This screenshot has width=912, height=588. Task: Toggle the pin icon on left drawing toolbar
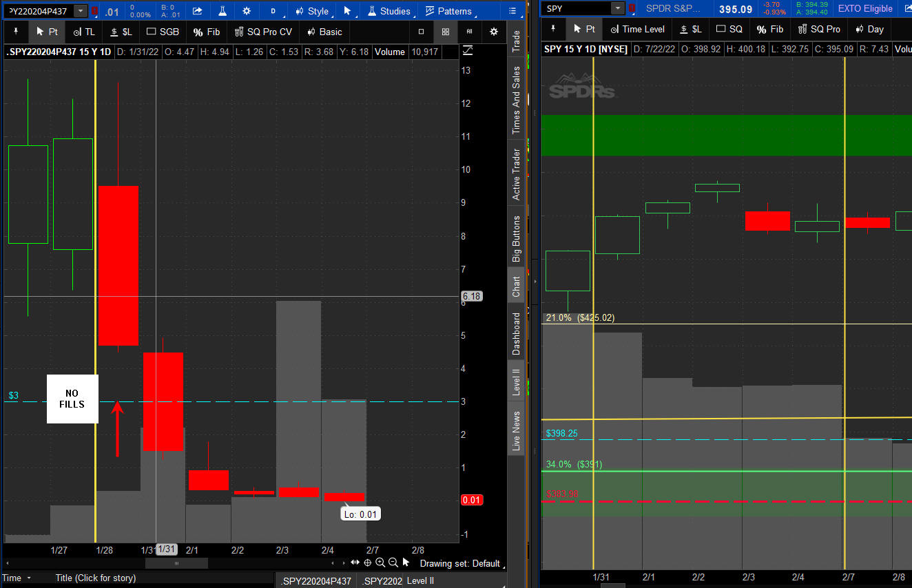pos(16,32)
